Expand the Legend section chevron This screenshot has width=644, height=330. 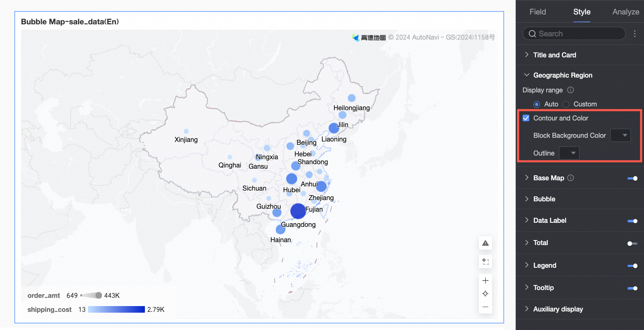click(x=527, y=265)
